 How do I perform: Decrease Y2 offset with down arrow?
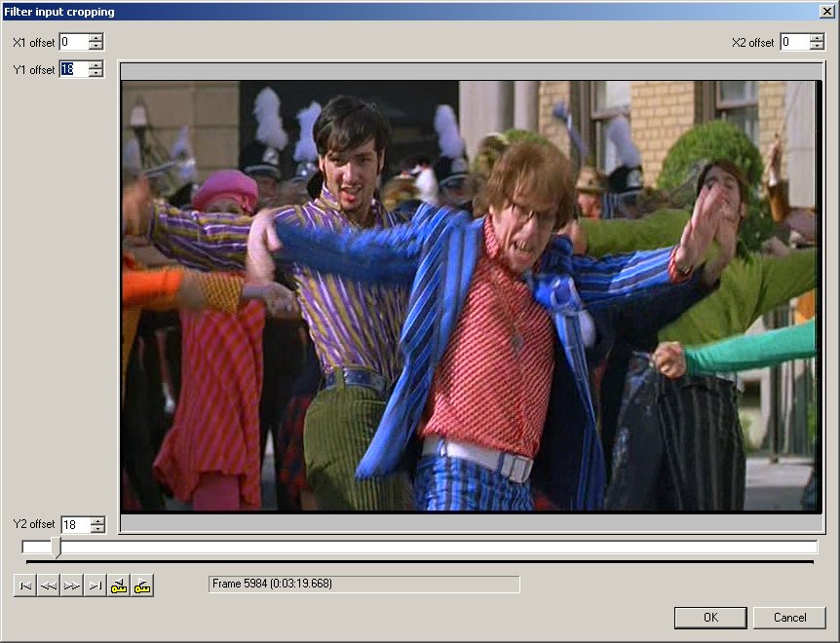(97, 529)
